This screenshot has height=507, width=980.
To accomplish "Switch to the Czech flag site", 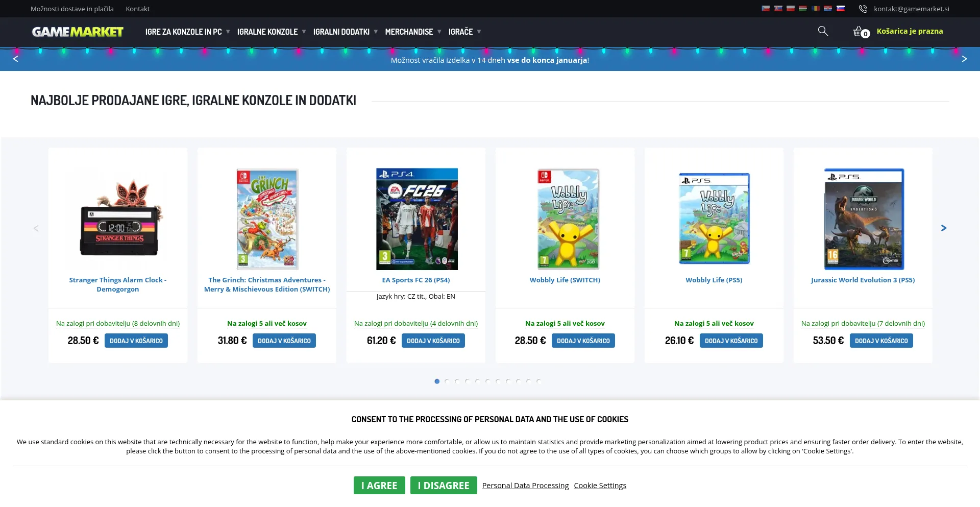I will click(766, 9).
